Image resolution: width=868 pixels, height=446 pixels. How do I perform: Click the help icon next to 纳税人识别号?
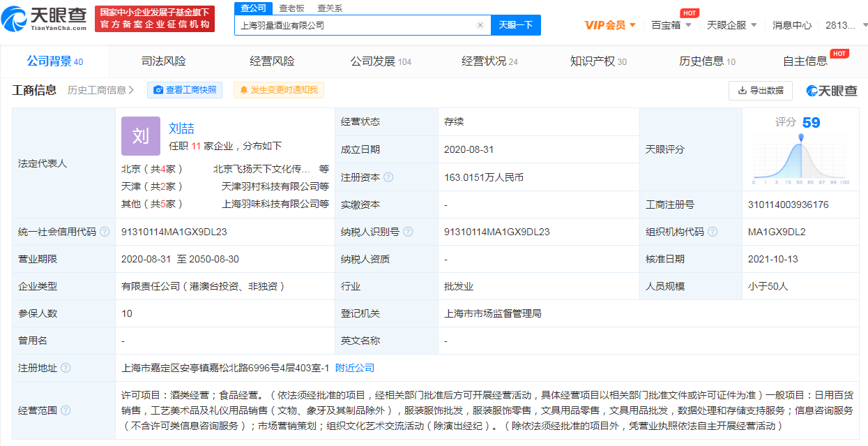pyautogui.click(x=408, y=232)
